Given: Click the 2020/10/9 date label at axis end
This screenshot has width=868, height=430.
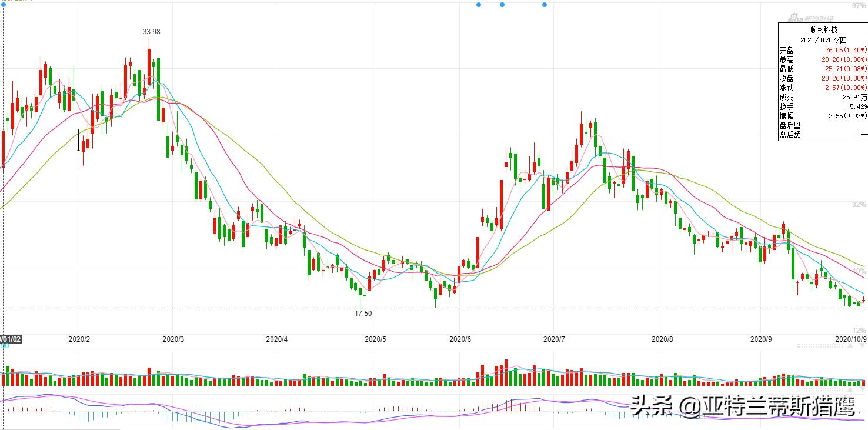Looking at the screenshot, I should coord(850,339).
